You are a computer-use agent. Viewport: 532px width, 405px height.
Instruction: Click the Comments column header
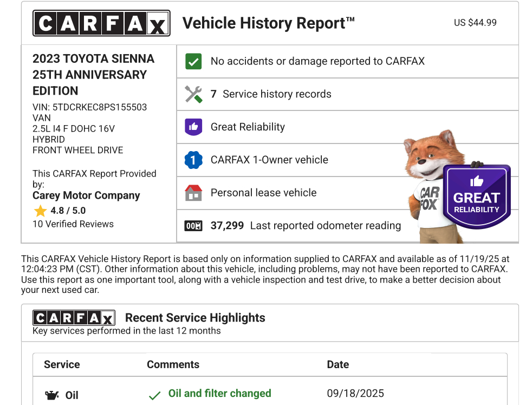click(173, 364)
